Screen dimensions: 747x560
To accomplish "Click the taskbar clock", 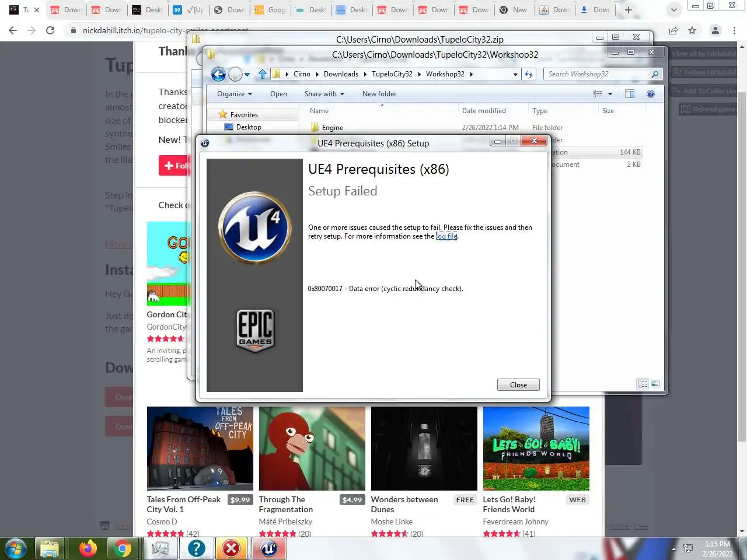I will (x=717, y=549).
